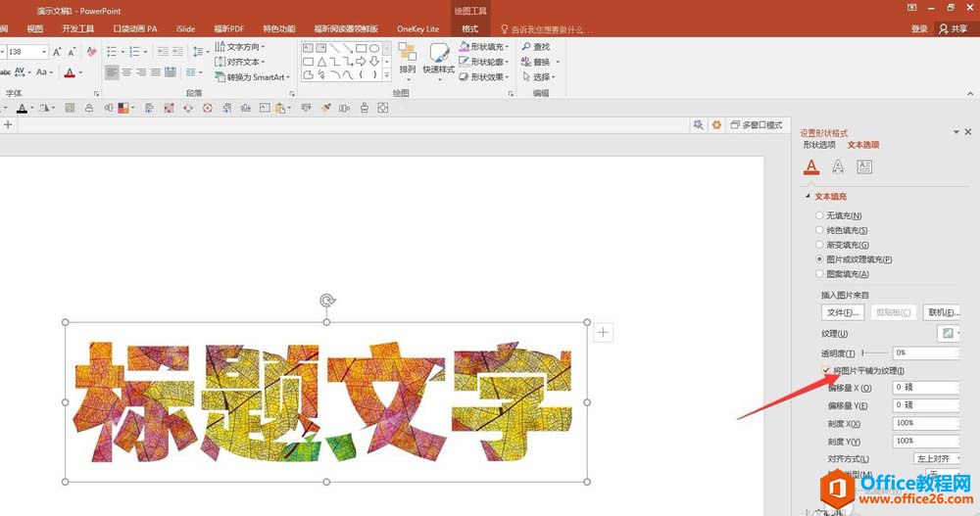980x516 pixels.
Task: Click the rotation handle above the text box
Action: (x=326, y=301)
